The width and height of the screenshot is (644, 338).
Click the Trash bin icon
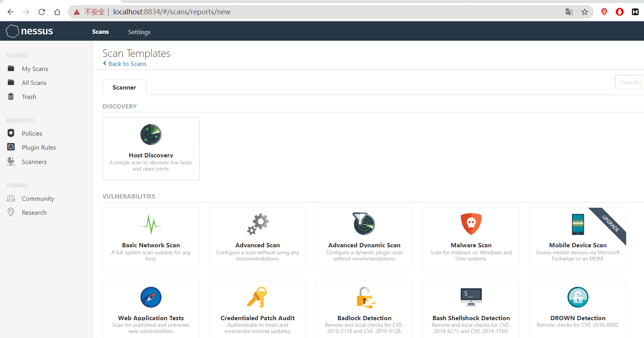point(11,97)
